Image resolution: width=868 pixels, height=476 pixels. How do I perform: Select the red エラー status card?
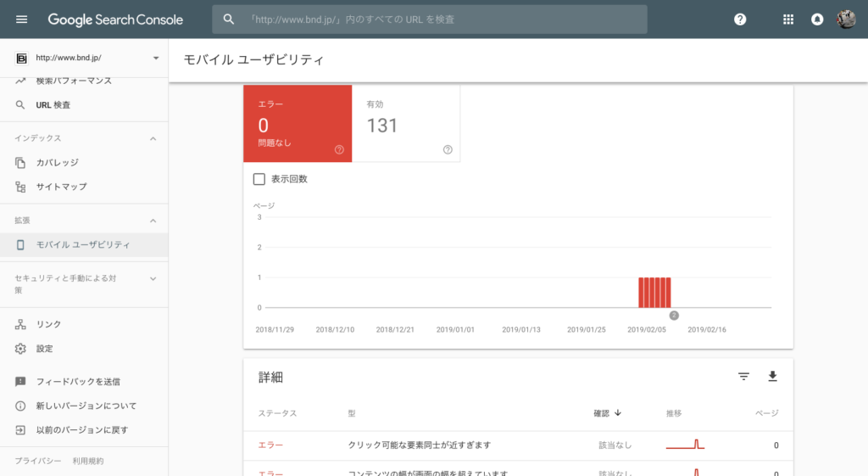tap(297, 123)
